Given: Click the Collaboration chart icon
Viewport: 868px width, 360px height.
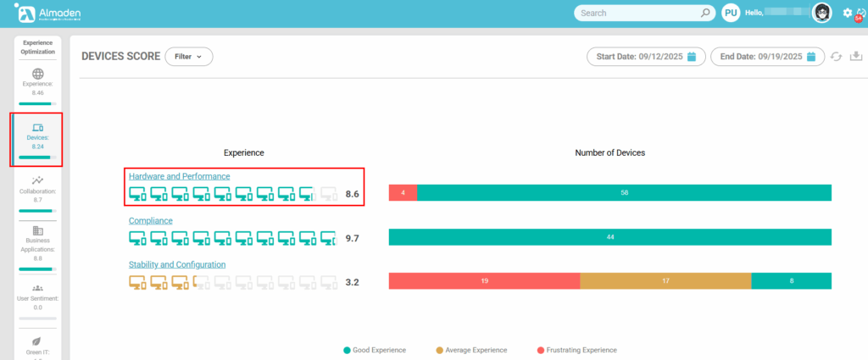Looking at the screenshot, I should 37,180.
